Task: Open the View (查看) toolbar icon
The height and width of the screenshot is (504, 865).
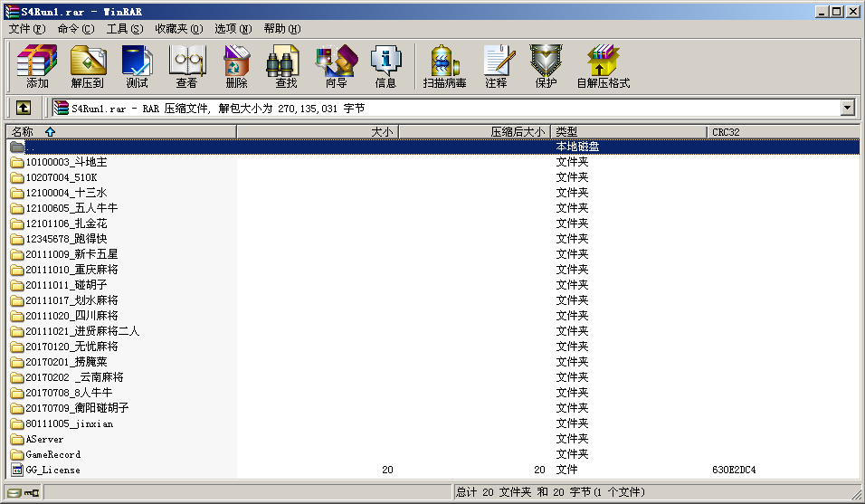Action: click(186, 67)
